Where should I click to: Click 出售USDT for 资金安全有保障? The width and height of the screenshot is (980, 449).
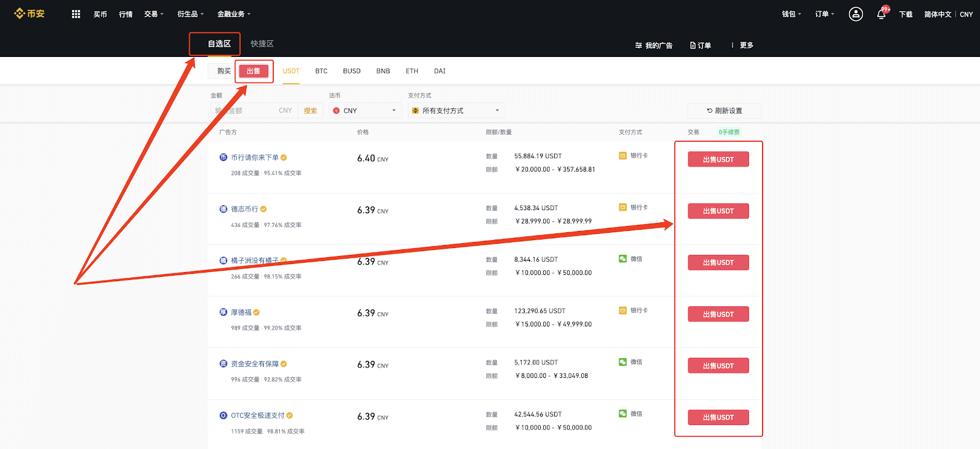point(718,366)
